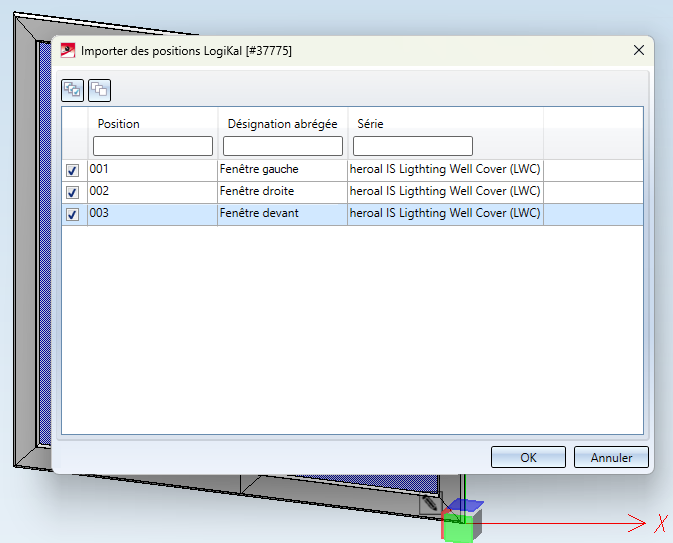
Task: Click the Série cell in row 001
Action: [x=446, y=170]
